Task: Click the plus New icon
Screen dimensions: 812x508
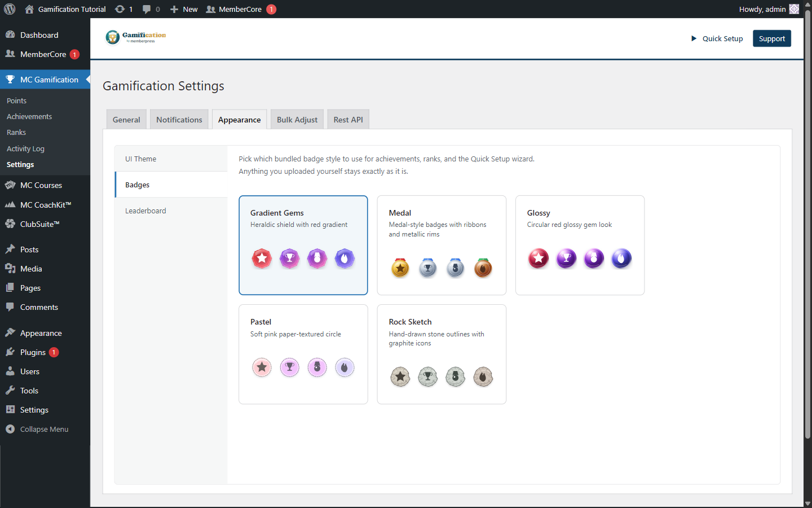Action: (174, 9)
